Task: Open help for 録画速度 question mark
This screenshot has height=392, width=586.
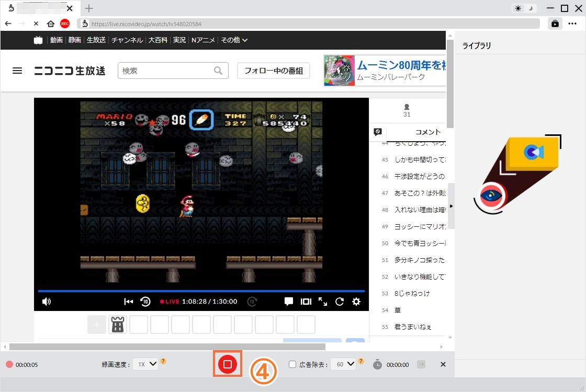Action: click(163, 361)
